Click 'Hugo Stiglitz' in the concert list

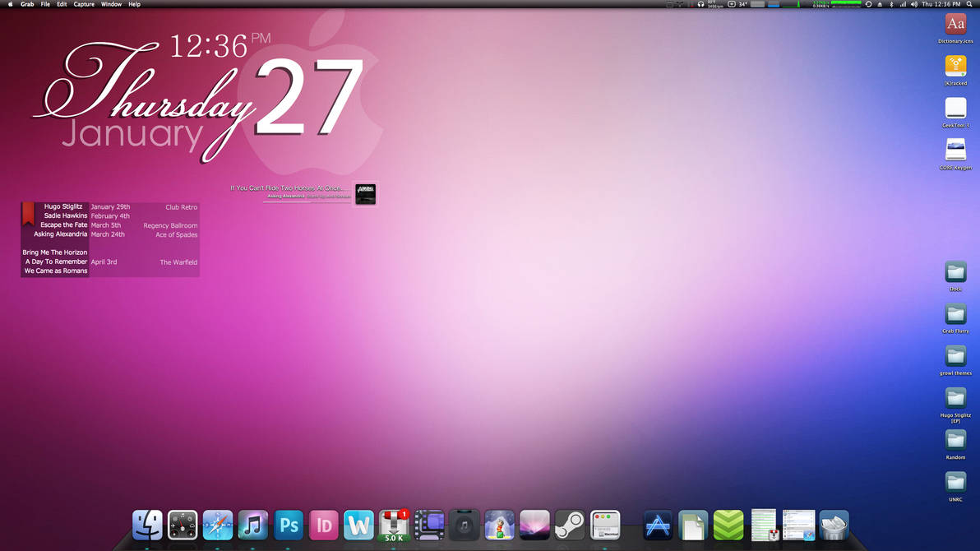[x=63, y=206]
